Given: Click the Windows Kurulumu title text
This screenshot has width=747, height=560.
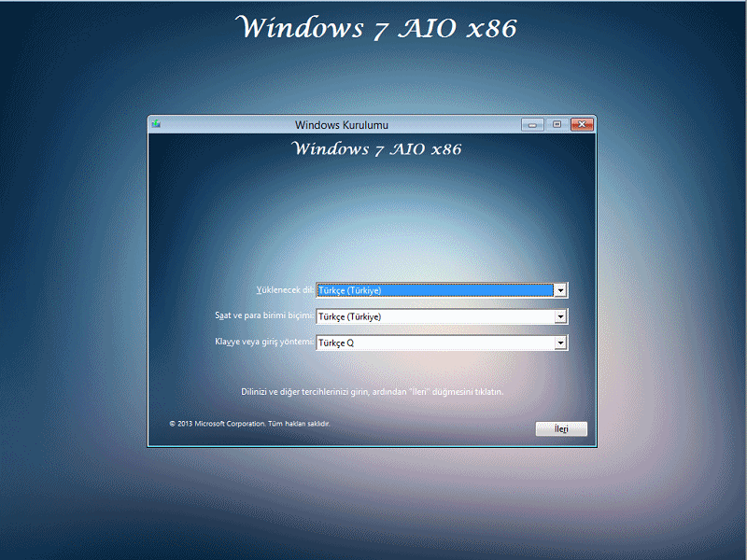Looking at the screenshot, I should tap(342, 125).
